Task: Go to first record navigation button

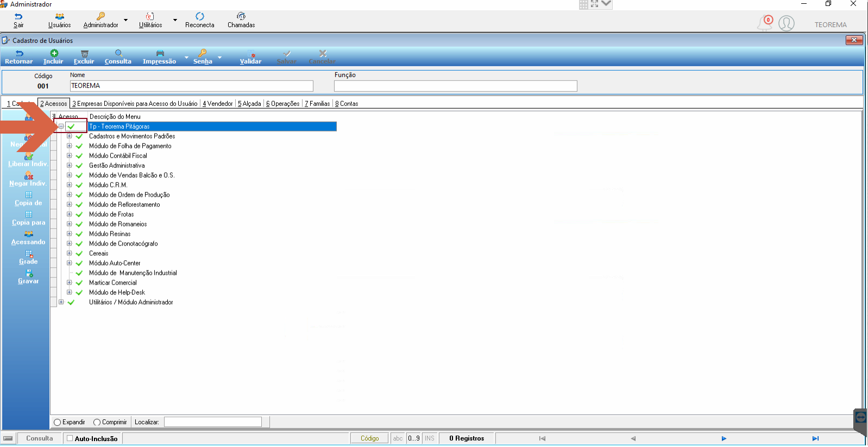Action: (542, 438)
